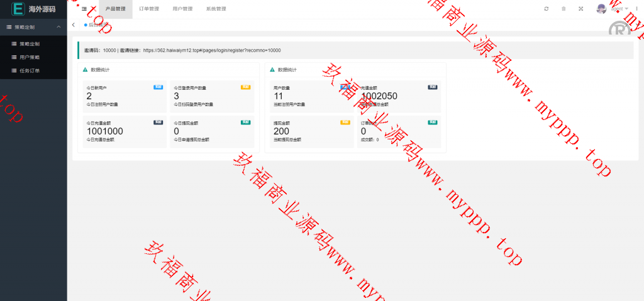Toggle fullscreen with the expand icon
The height and width of the screenshot is (301, 644).
(580, 9)
